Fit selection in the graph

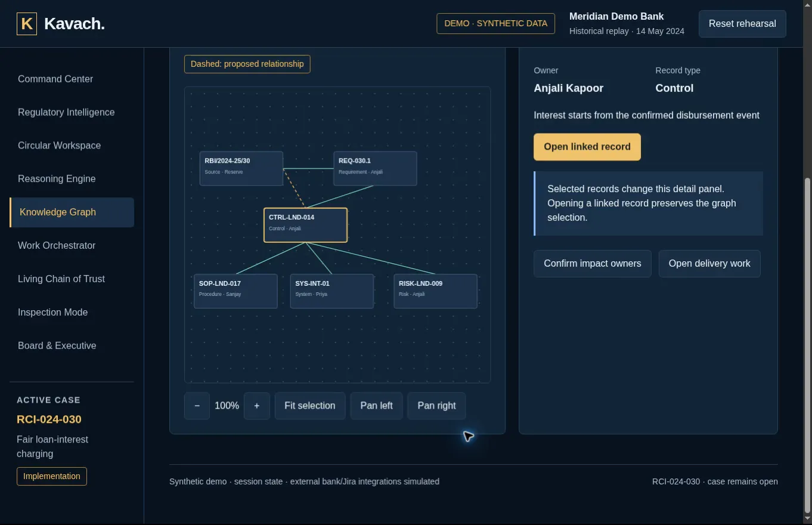coord(310,406)
